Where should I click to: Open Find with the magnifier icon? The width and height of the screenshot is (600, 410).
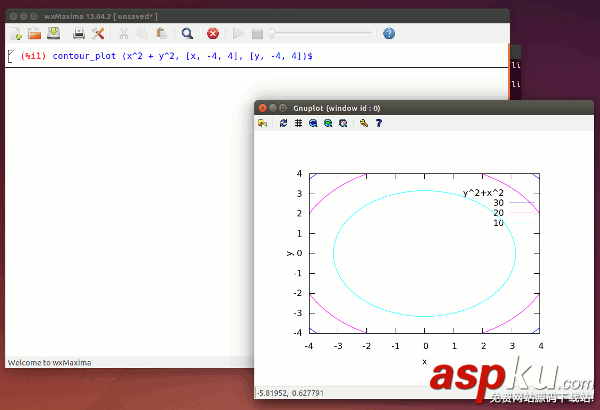[187, 34]
